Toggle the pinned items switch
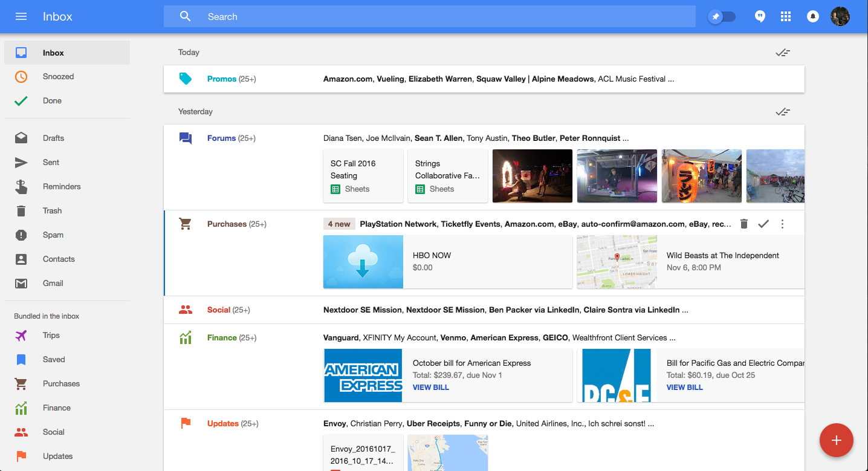Viewport: 868px width, 471px height. 722,16
